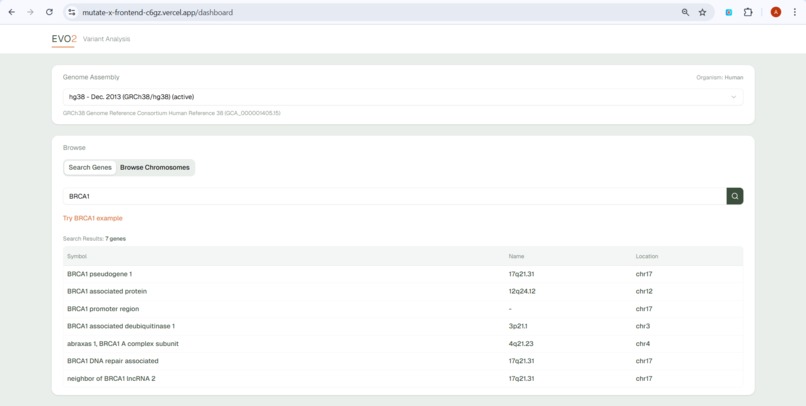The image size is (806, 406).
Task: Open the Extensions puzzle icon
Action: (x=748, y=12)
